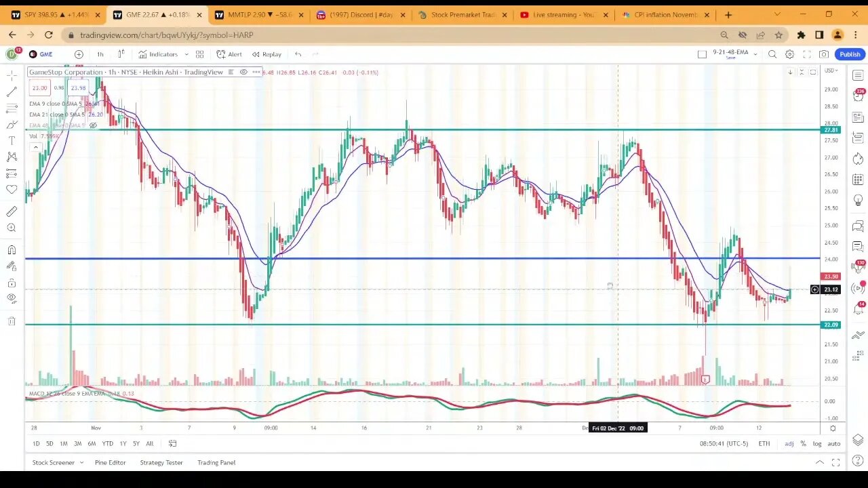
Task: Open the favorites heart icon tool
Action: click(12, 190)
